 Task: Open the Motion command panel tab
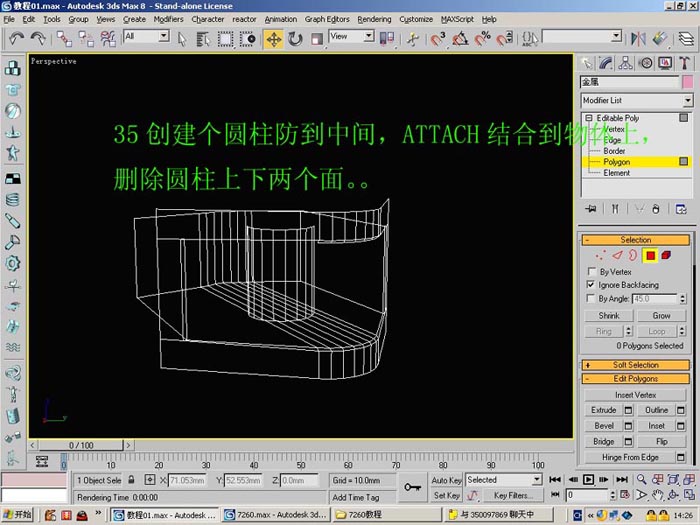click(x=646, y=63)
